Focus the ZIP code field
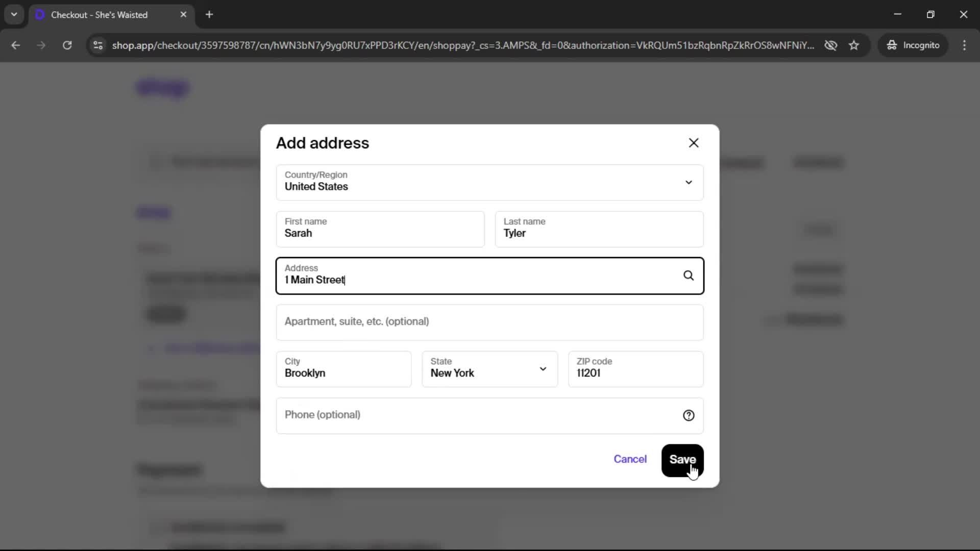This screenshot has width=980, height=551. coord(635,369)
